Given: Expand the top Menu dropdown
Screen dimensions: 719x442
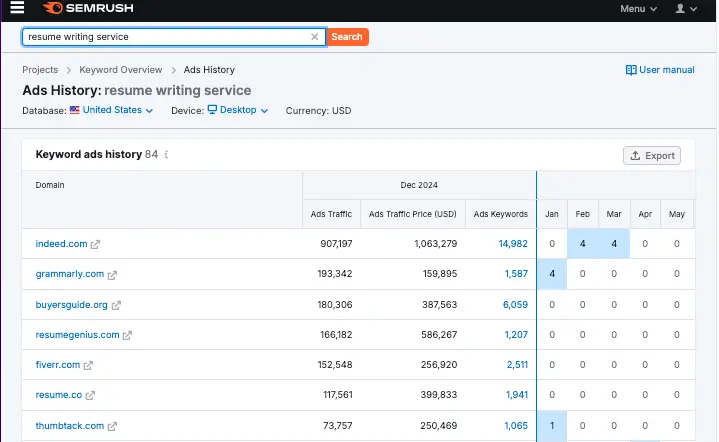Looking at the screenshot, I should click(638, 9).
